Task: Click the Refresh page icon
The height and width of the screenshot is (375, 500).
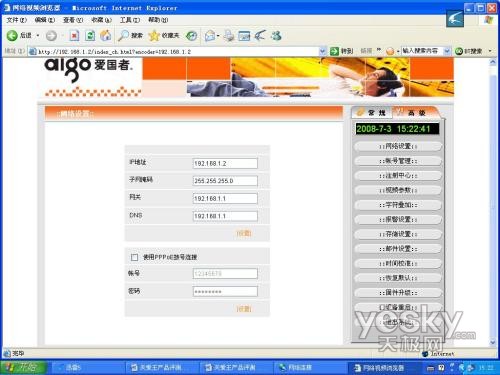Action: coord(90,35)
